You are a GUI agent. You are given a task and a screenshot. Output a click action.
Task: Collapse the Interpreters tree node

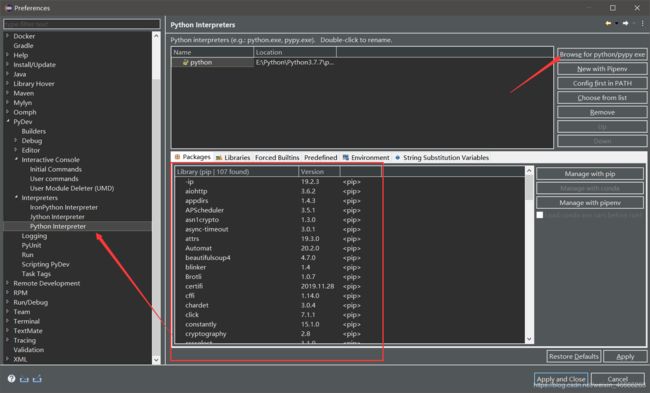point(16,198)
